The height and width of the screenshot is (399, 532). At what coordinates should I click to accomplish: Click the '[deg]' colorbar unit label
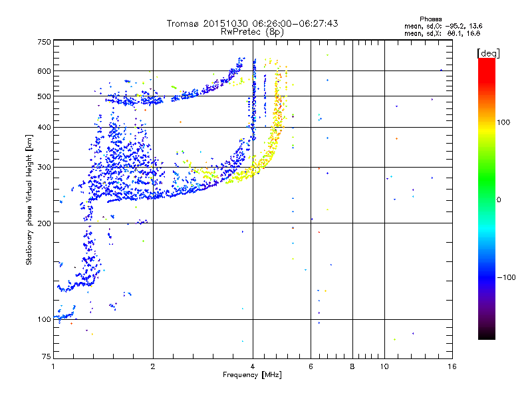tap(488, 53)
